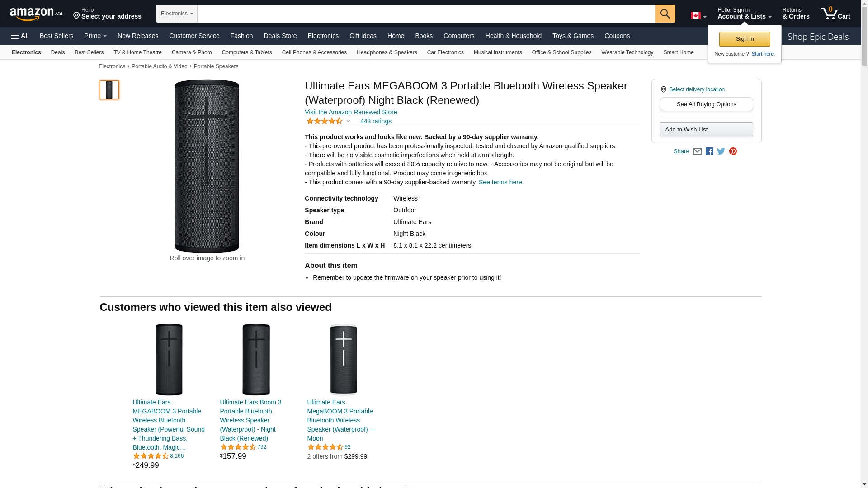Share product on Twitter
Viewport: 868px width, 488px height.
pos(721,151)
